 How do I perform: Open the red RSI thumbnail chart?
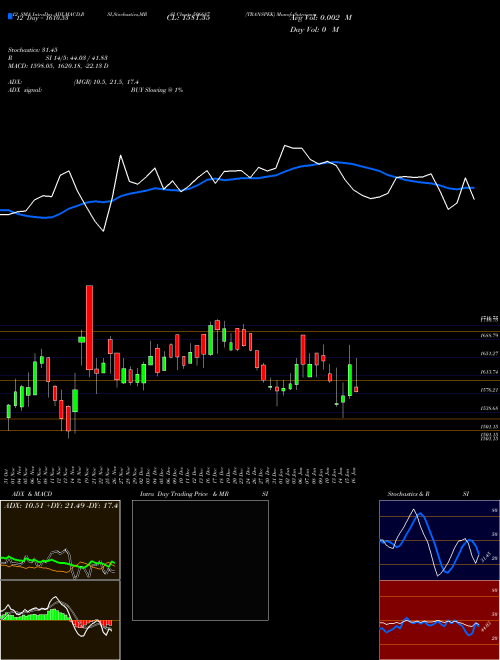[x=439, y=620]
